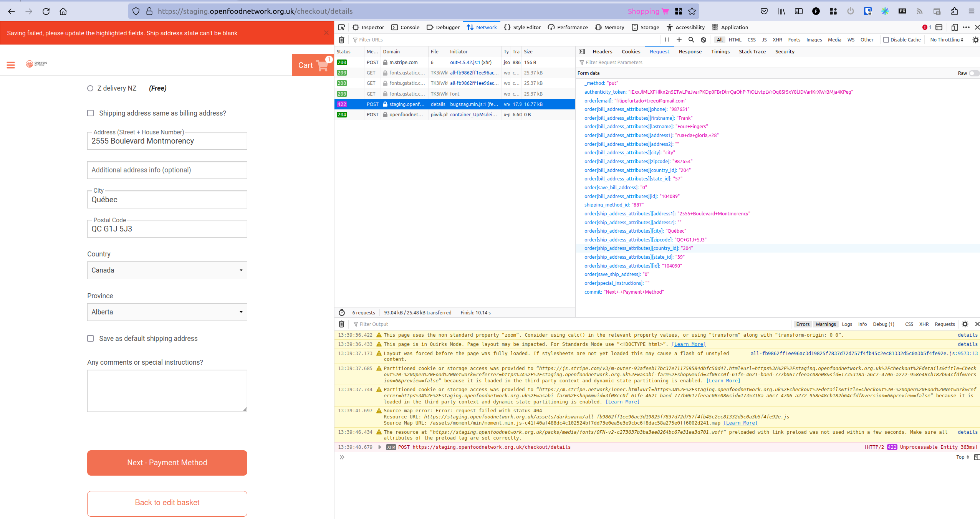
Task: Clear all network requests with trash icon
Action: (x=341, y=40)
